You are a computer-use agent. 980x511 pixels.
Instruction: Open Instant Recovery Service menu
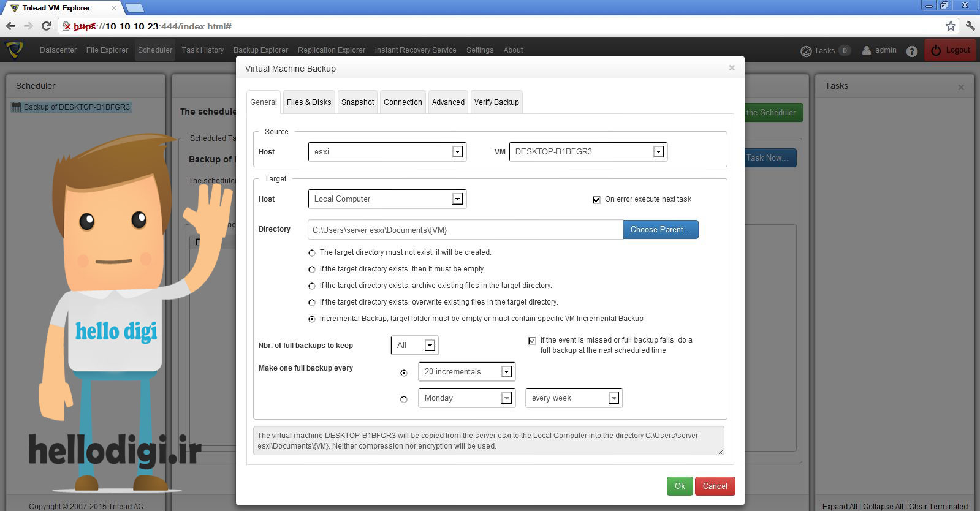416,50
